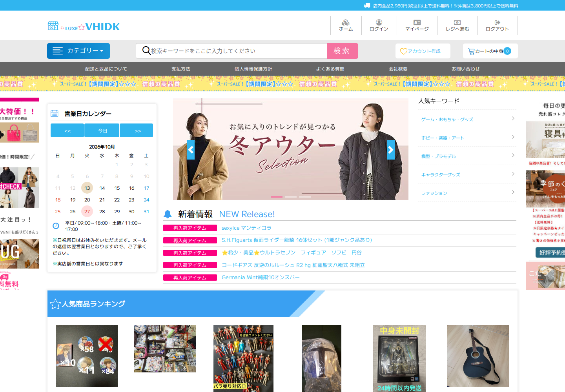The height and width of the screenshot is (392, 565).
Task: Open the acoustic guitar product thumbnail
Action: [x=478, y=356]
